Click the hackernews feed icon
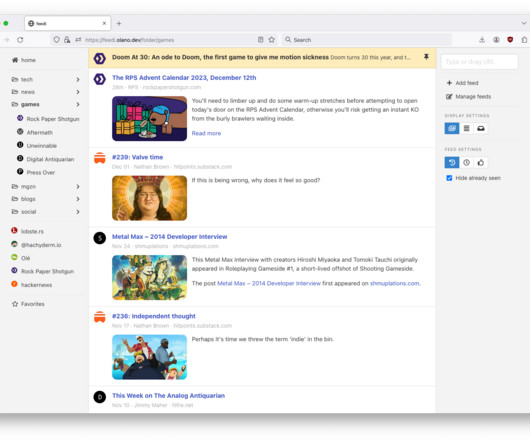530x442 pixels. 14,284
